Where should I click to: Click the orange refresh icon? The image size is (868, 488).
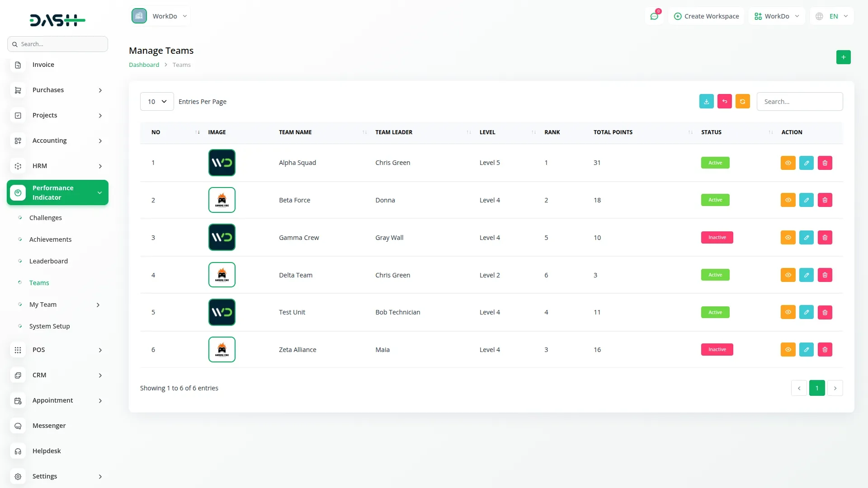(x=742, y=101)
